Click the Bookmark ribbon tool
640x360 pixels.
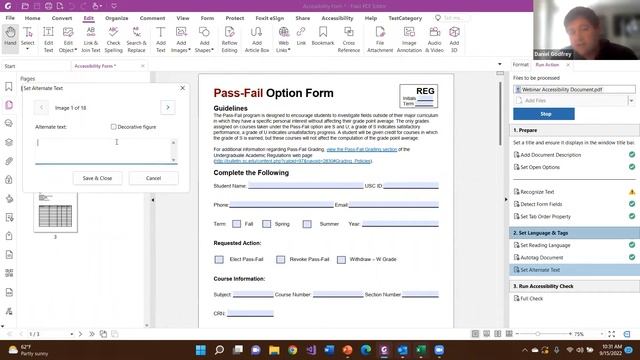323,36
